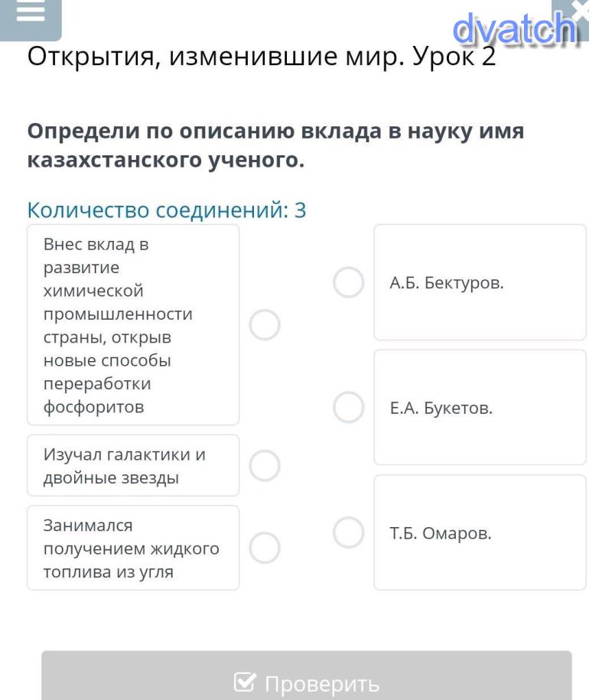
Task: Close the lesson with the X icon
Action: click(580, 11)
